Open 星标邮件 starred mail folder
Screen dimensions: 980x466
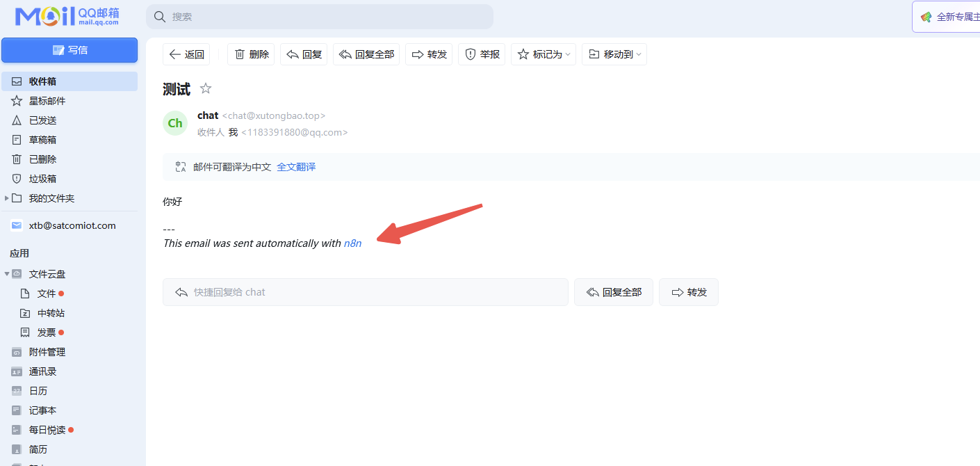point(70,101)
